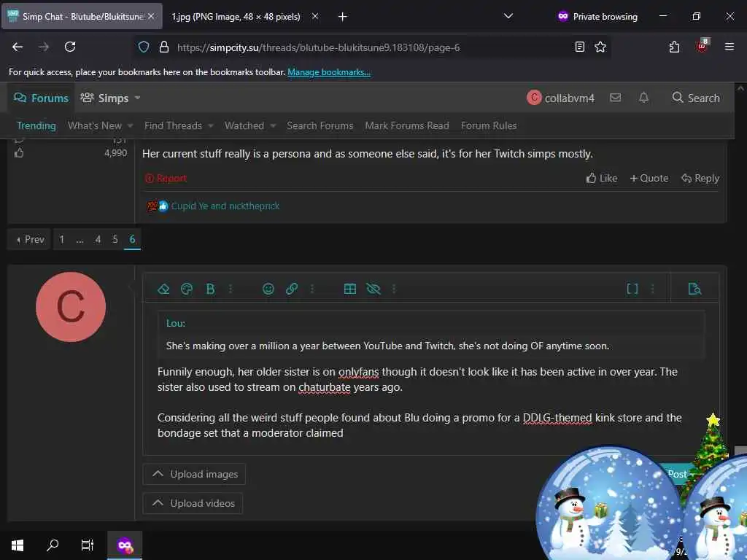Open Watched menu
This screenshot has width=747, height=560.
point(244,125)
